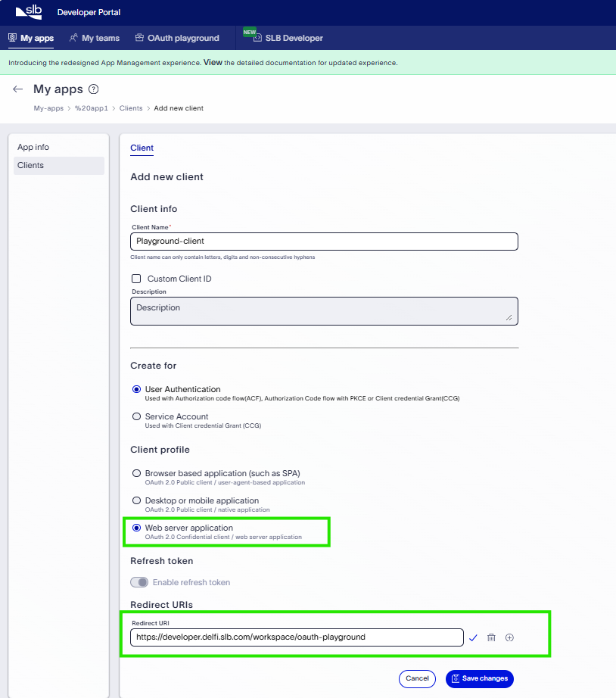Choose Desktop or mobile application profile

tap(137, 500)
